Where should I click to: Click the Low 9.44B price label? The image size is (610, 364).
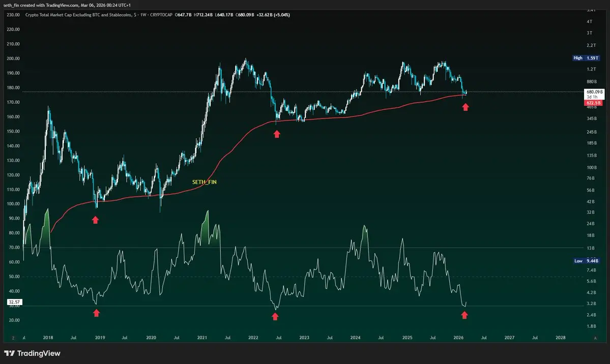[x=586, y=261]
